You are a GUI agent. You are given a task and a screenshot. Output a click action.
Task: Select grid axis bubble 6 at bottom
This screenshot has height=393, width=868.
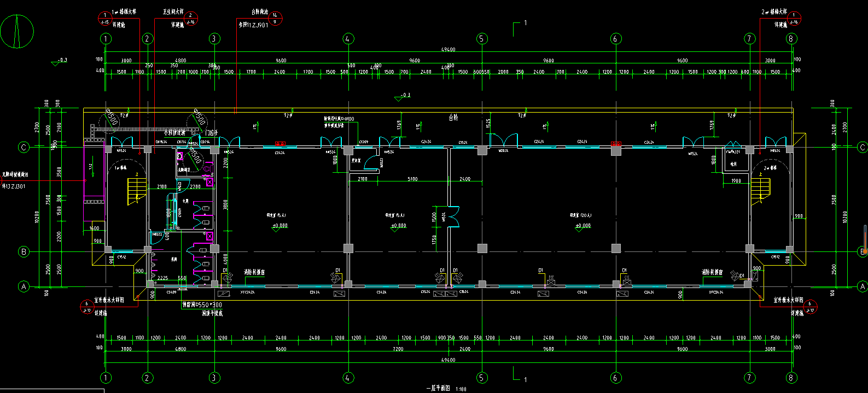point(615,377)
